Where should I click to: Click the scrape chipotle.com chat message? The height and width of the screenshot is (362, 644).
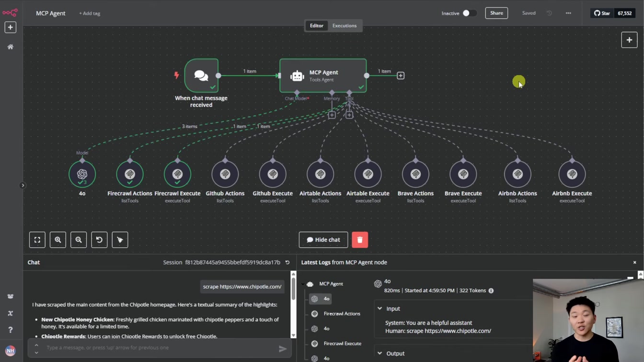point(242,287)
